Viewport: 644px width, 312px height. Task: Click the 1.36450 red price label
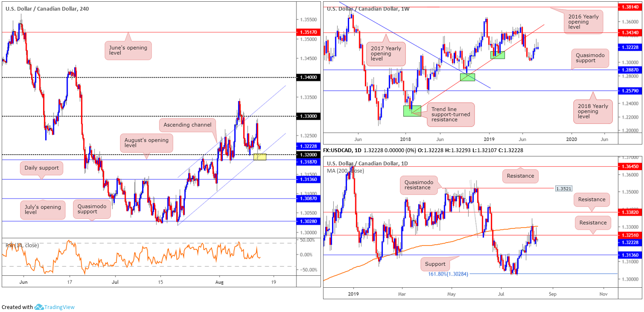(x=631, y=166)
